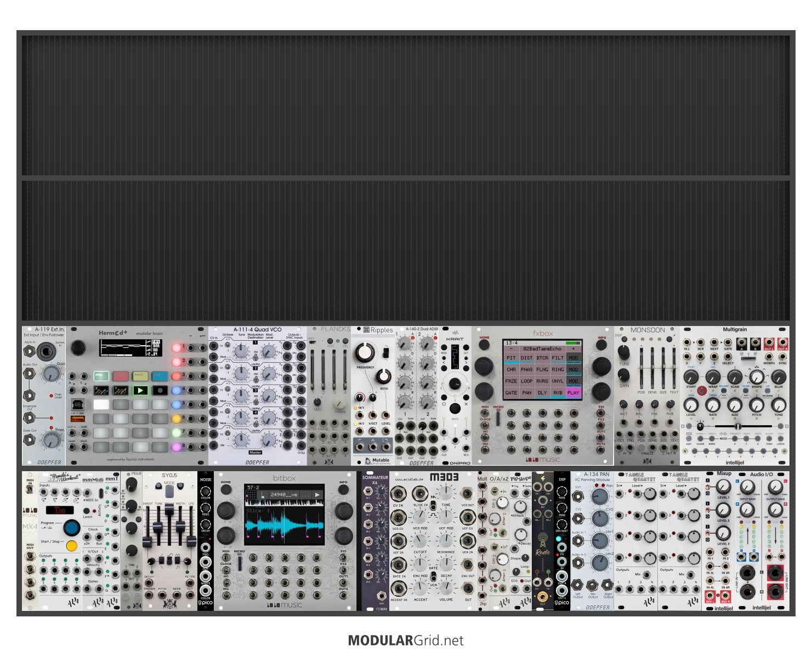This screenshot has width=812, height=652.
Task: Click the Multigrain SHAPE knob
Action: click(x=757, y=377)
